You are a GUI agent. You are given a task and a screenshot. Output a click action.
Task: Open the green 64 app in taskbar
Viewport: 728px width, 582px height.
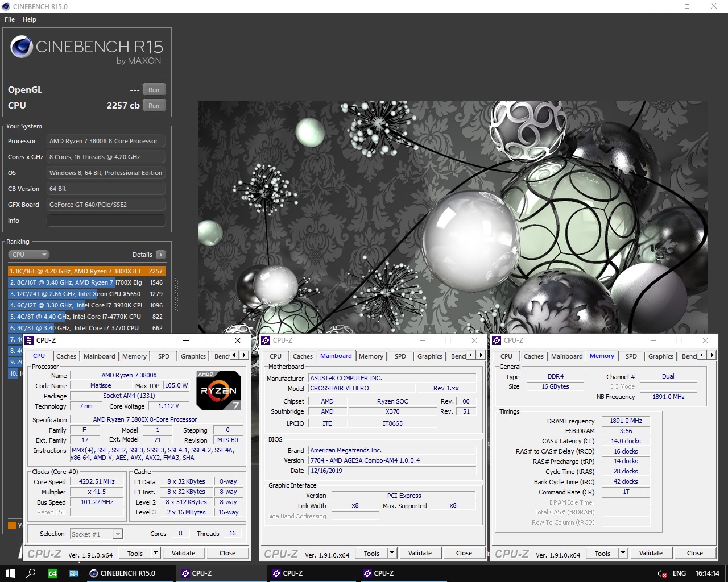[x=52, y=573]
